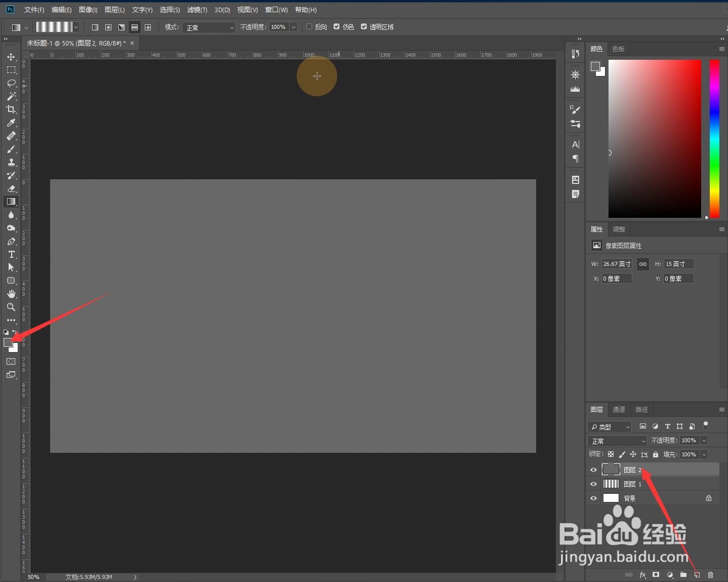Select the Pen tool

pos(11,241)
